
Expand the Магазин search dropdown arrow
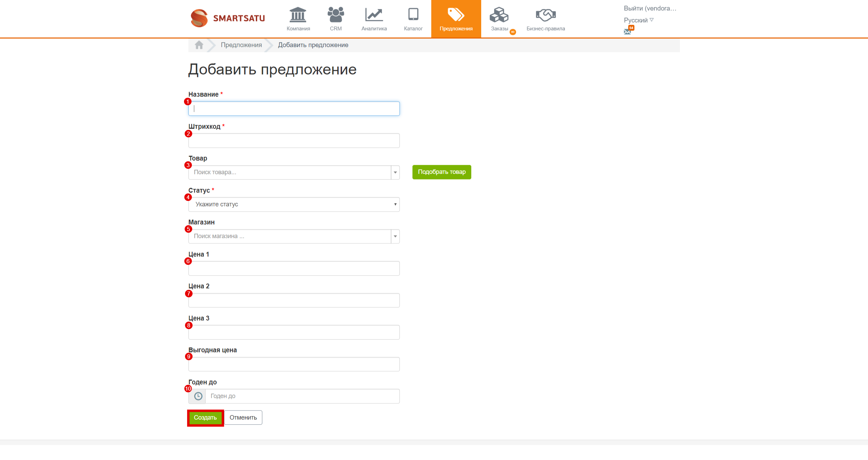[x=395, y=236]
